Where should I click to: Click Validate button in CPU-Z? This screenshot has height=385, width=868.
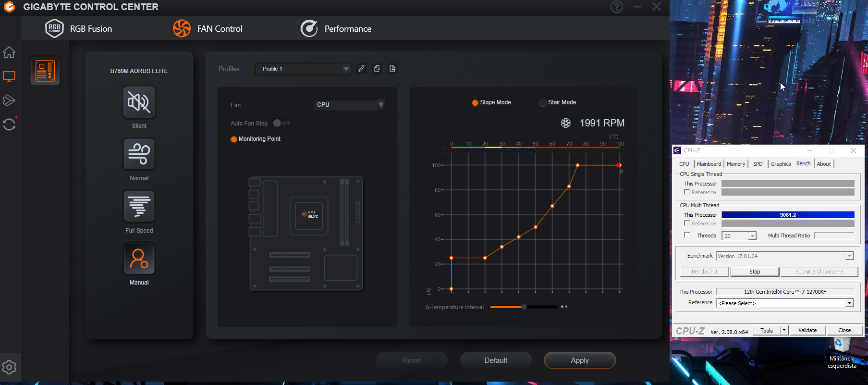tap(807, 330)
